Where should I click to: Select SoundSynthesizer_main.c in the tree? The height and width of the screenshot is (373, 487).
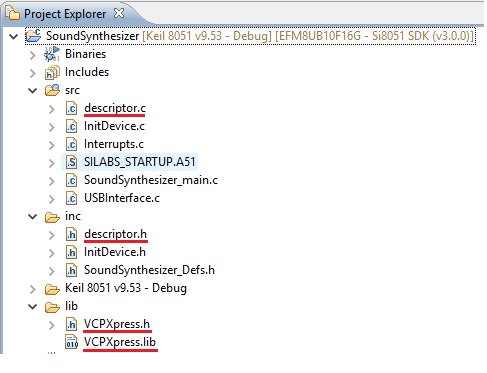(151, 180)
